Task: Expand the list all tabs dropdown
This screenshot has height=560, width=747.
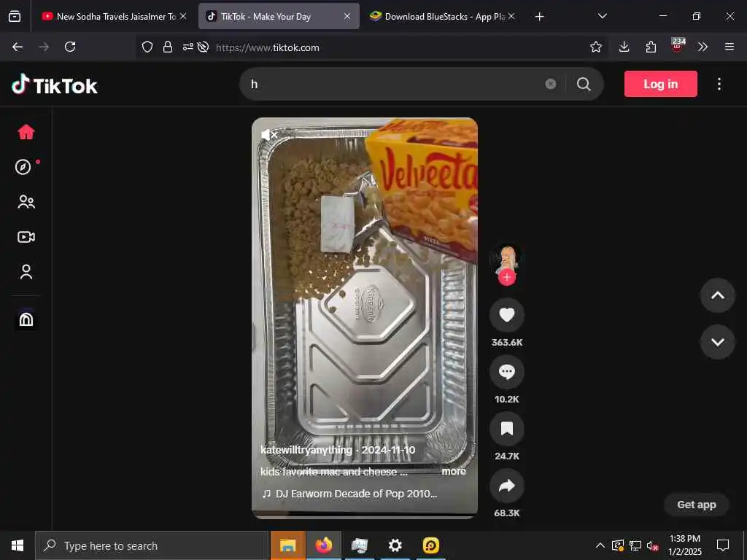Action: click(602, 16)
